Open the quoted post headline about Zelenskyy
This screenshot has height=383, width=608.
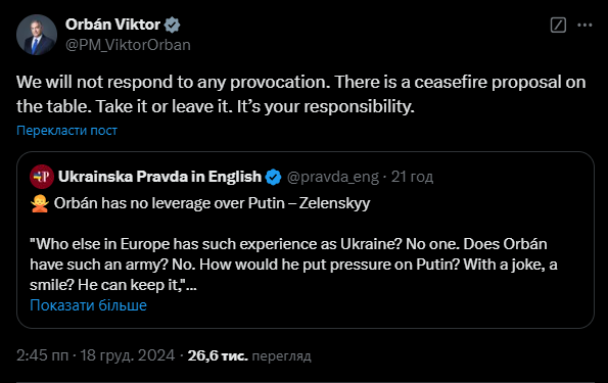pyautogui.click(x=212, y=203)
